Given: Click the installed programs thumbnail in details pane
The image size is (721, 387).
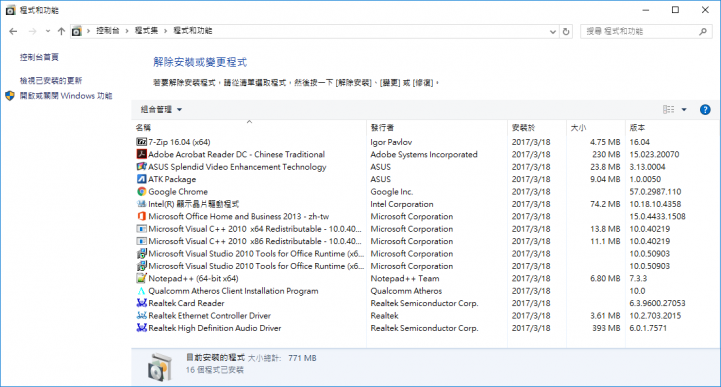Looking at the screenshot, I should pyautogui.click(x=159, y=367).
